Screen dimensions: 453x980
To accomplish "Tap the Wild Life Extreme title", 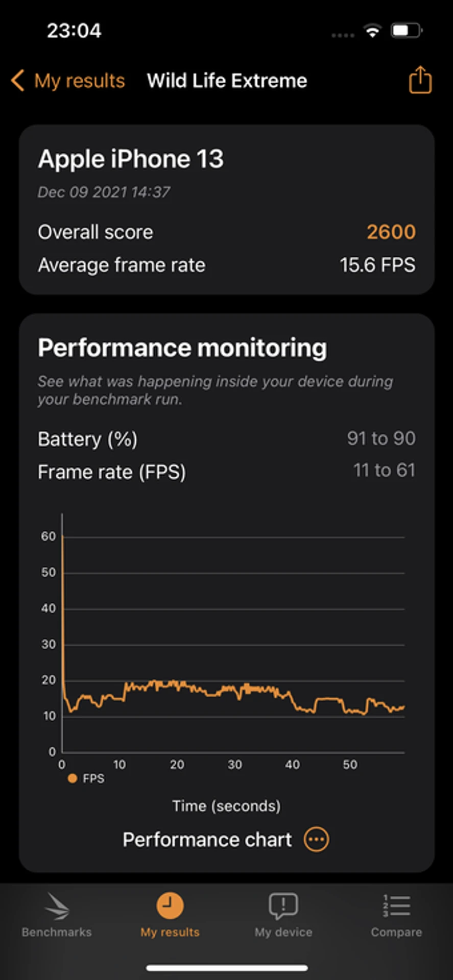I will 227,81.
